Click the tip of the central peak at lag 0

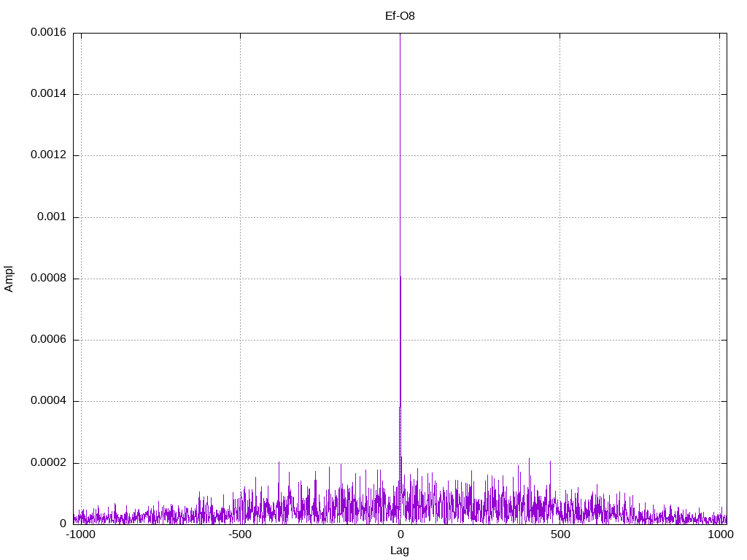coord(400,34)
